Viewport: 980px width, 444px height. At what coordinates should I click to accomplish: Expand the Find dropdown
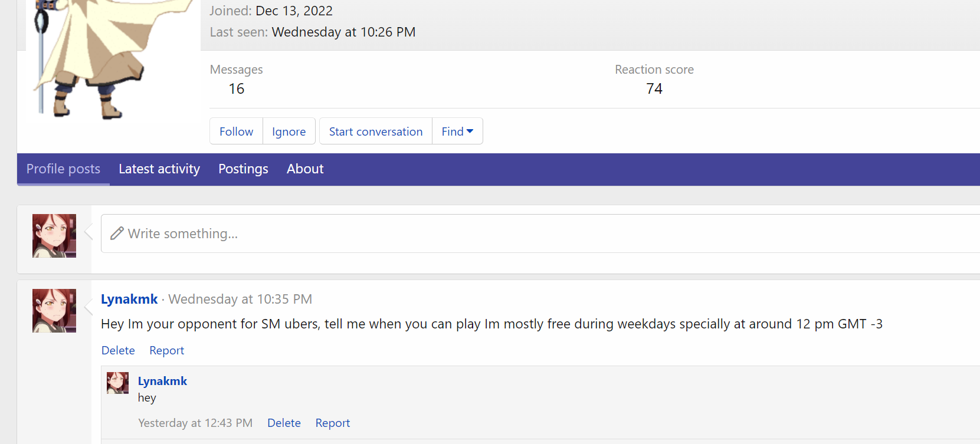coord(457,131)
